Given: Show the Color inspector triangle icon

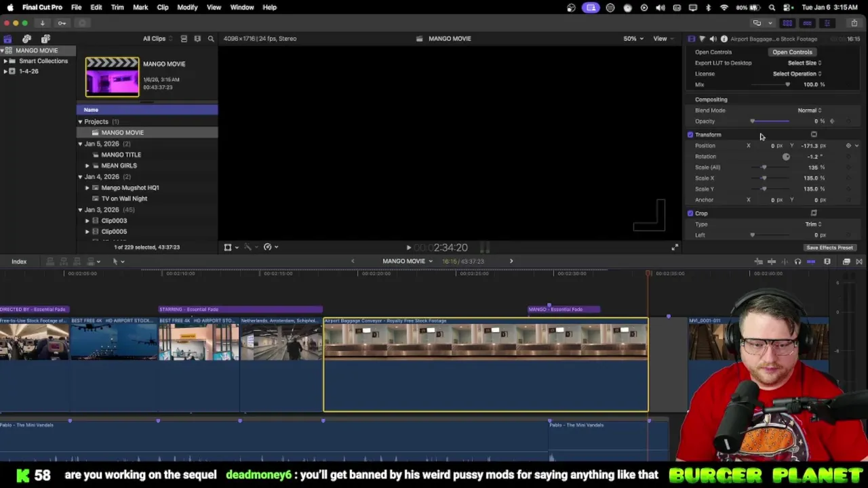Looking at the screenshot, I should (702, 39).
